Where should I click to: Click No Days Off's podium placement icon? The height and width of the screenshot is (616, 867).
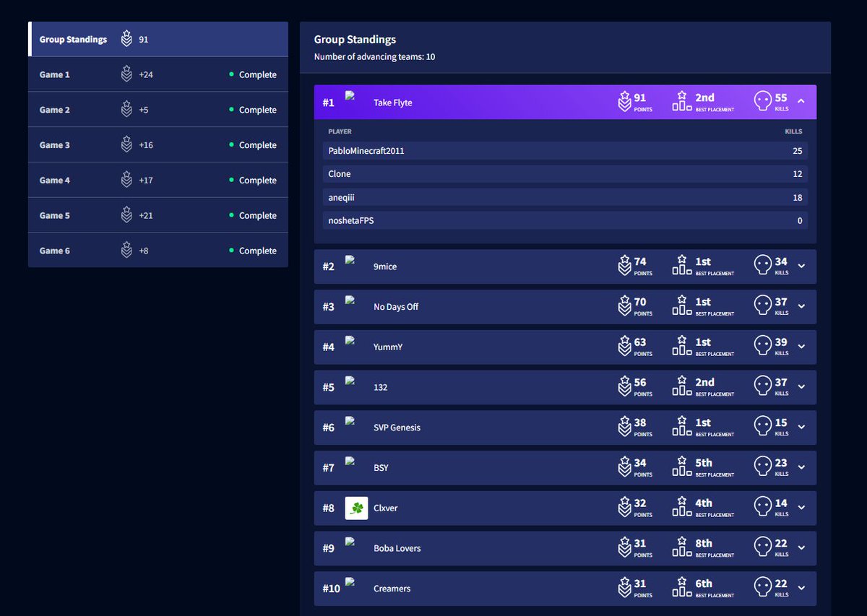[682, 307]
